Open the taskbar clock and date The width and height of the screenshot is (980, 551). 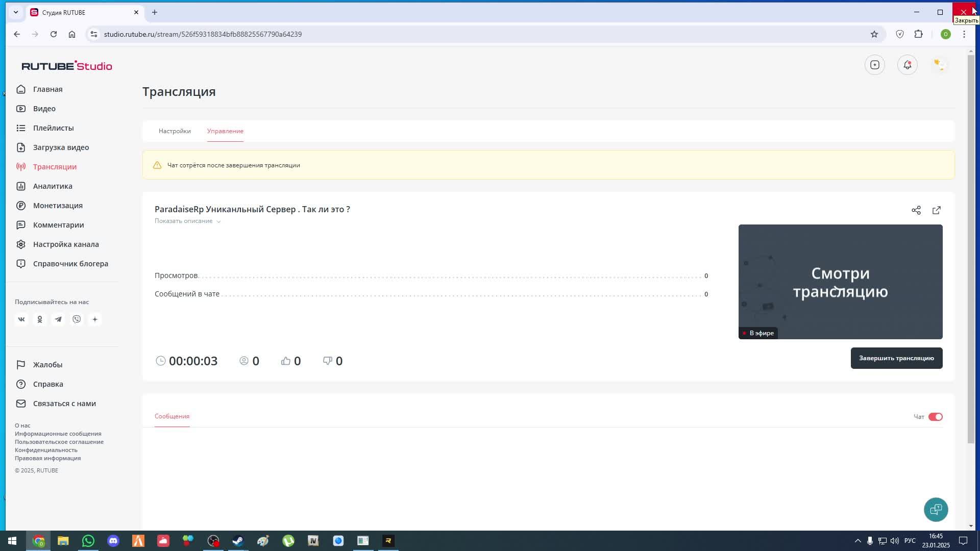[936, 541]
